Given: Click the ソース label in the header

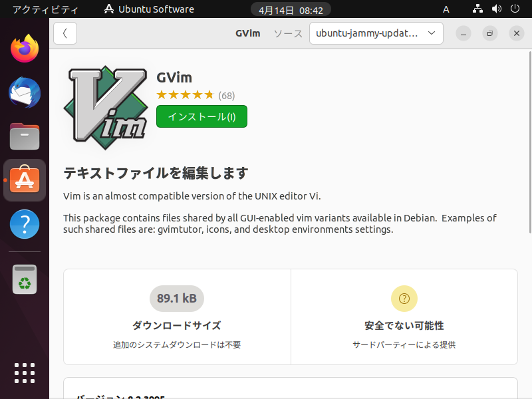Looking at the screenshot, I should [x=288, y=34].
